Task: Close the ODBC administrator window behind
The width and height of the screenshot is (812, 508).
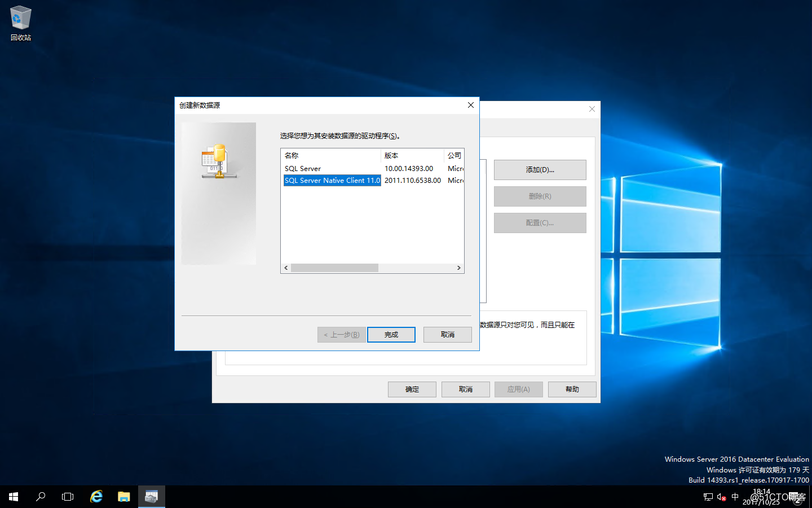Action: pyautogui.click(x=592, y=109)
